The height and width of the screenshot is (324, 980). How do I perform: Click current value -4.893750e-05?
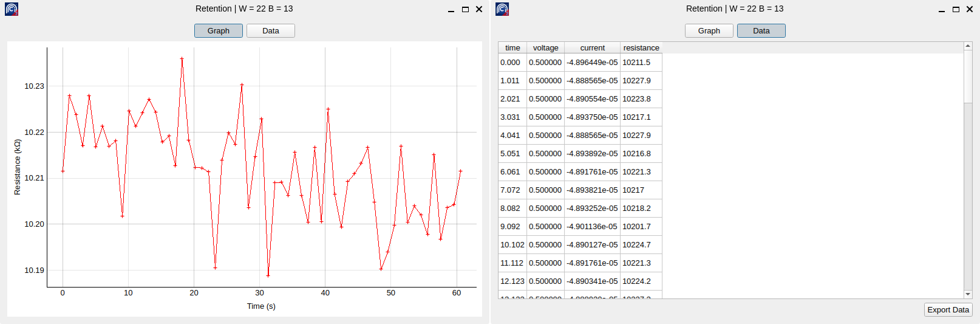tap(592, 117)
